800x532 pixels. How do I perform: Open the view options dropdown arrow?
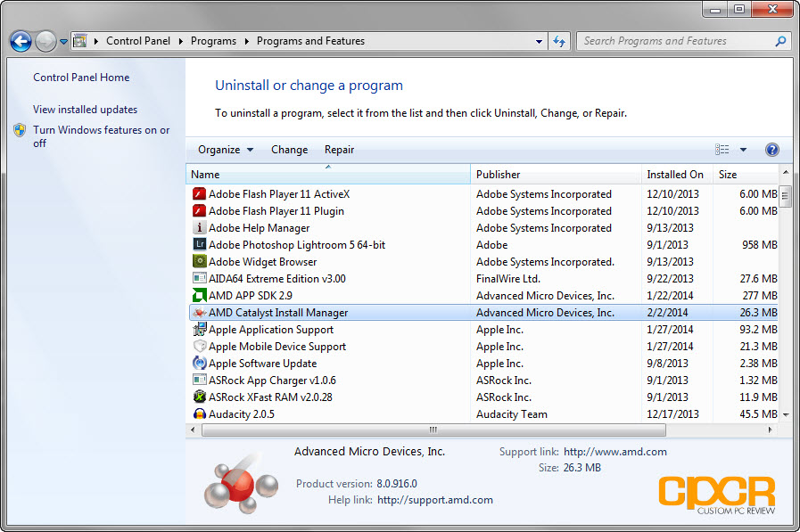[x=744, y=150]
